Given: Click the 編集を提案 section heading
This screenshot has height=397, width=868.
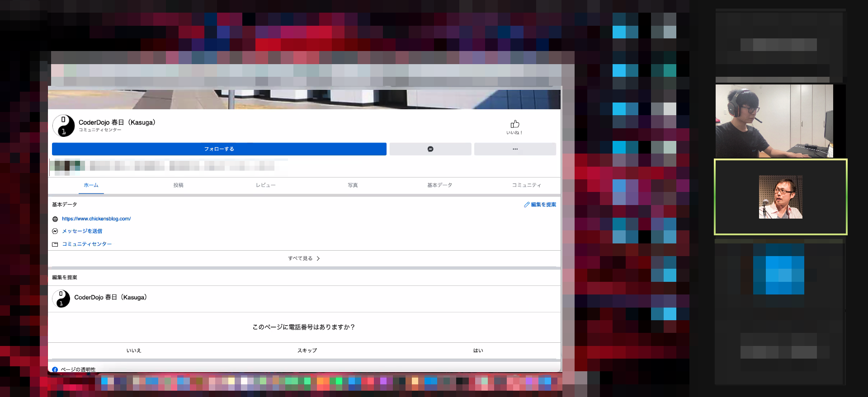Looking at the screenshot, I should (x=65, y=277).
